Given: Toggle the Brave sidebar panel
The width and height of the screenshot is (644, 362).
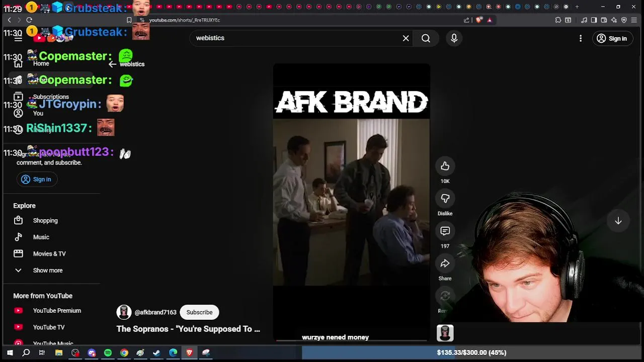Looking at the screenshot, I should [594, 20].
